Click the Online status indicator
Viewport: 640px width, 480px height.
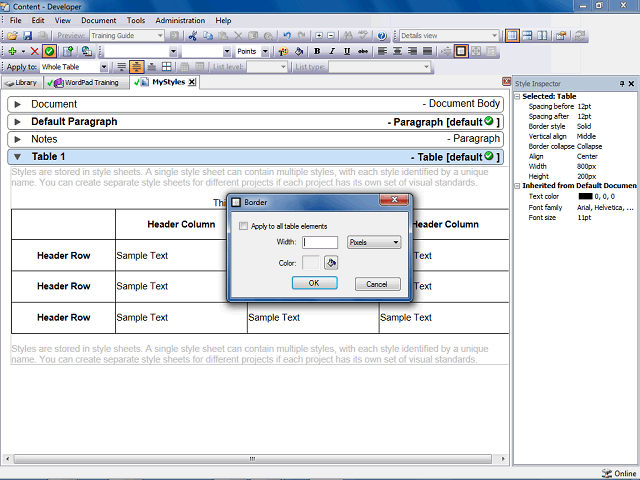(619, 473)
